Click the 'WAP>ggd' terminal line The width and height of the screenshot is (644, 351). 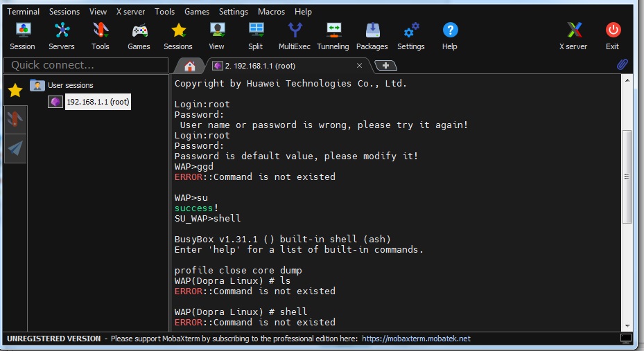click(x=194, y=167)
